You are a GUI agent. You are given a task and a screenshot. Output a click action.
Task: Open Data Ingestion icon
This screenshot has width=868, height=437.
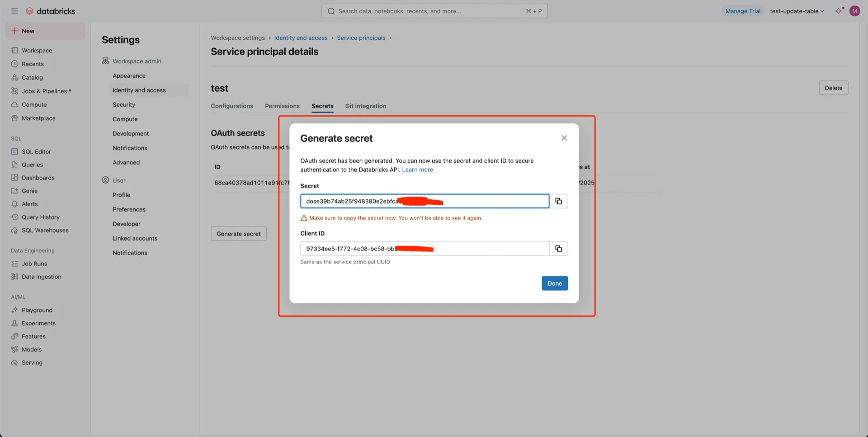[14, 277]
